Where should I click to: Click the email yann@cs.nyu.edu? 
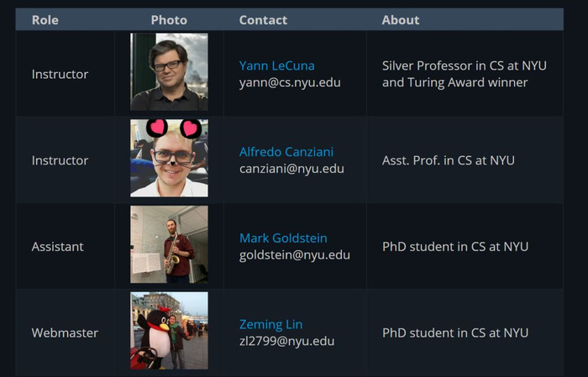coord(290,82)
